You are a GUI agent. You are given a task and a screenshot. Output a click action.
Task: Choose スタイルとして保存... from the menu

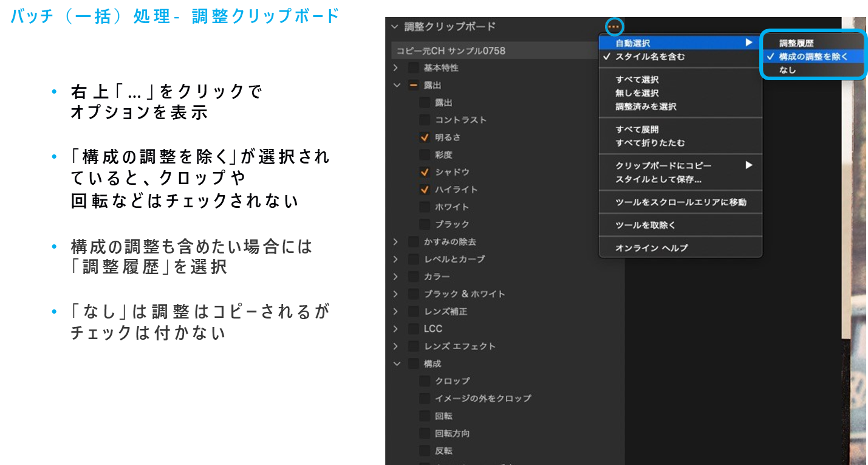680,179
